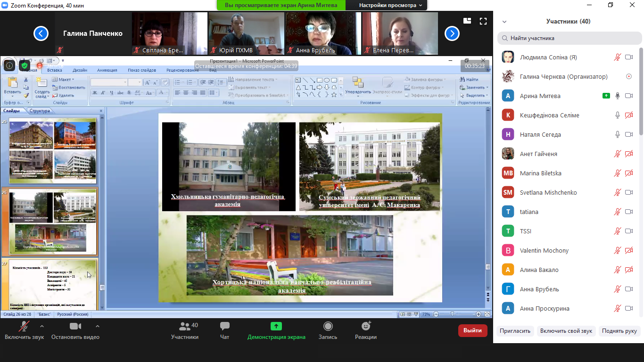Screen dimensions: 644x362
Task: Collapse the Участники panel chevron
Action: [504, 22]
